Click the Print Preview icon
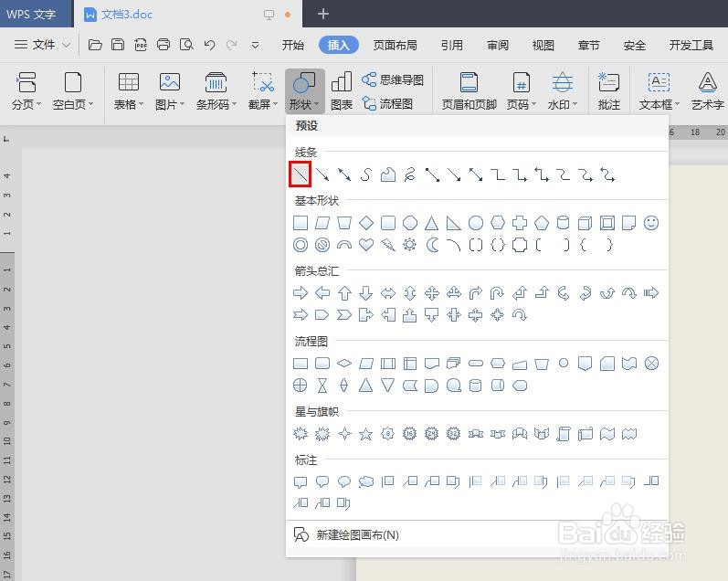Screen dimensions: 728x581 coord(186,45)
